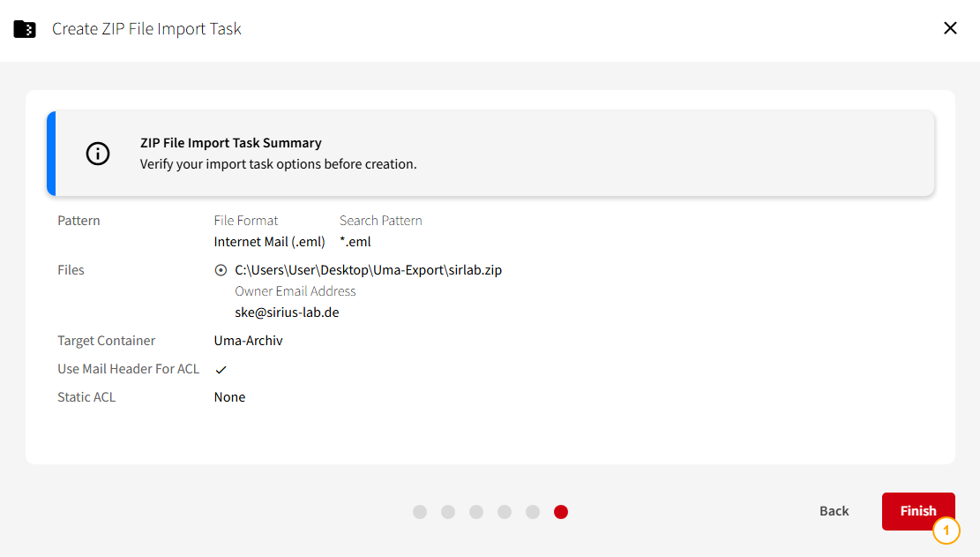Jump to first wizard step dot
Image resolution: width=980 pixels, height=557 pixels.
pyautogui.click(x=420, y=512)
